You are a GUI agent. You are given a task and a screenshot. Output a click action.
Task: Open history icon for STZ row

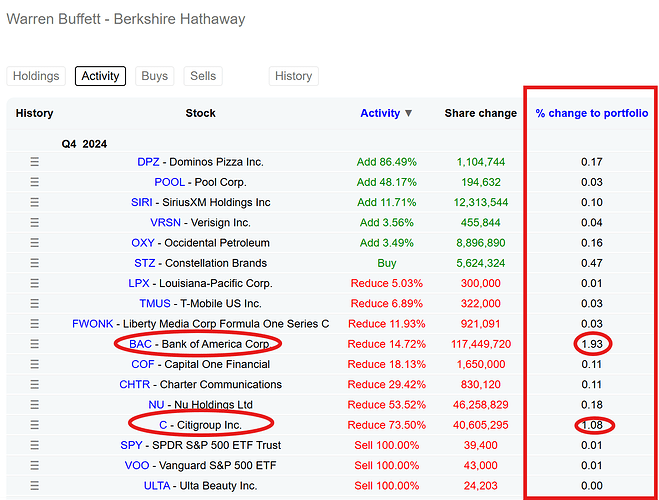tap(34, 263)
